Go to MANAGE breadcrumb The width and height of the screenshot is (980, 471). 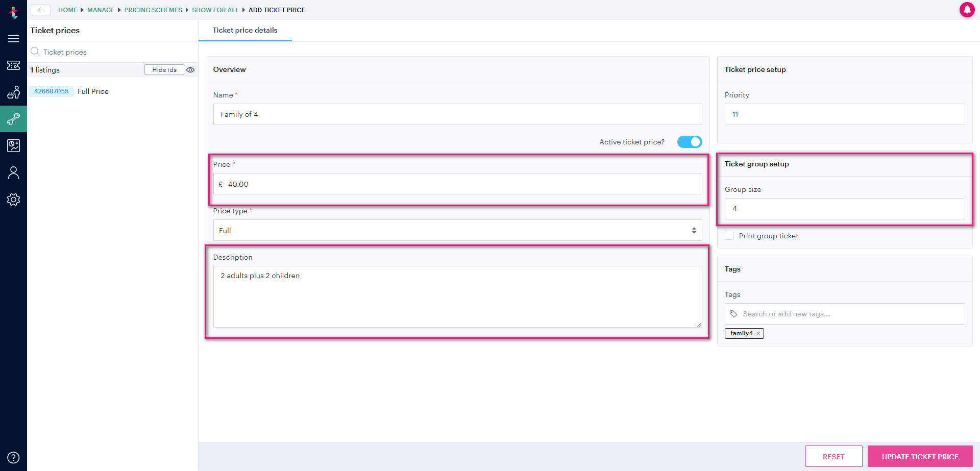[101, 10]
